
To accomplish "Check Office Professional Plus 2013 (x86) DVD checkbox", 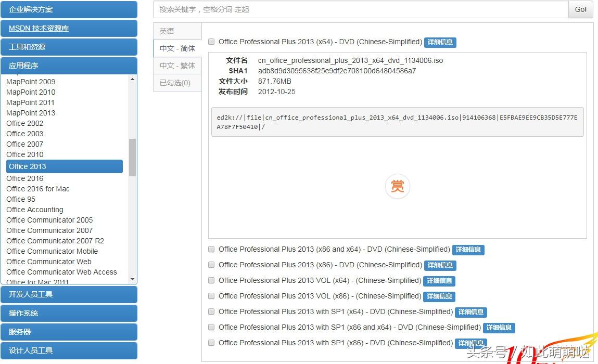I will [211, 265].
